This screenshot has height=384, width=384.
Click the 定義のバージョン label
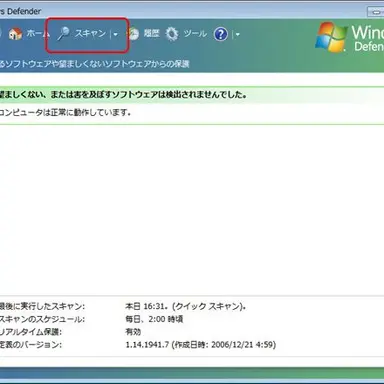[x=31, y=345]
